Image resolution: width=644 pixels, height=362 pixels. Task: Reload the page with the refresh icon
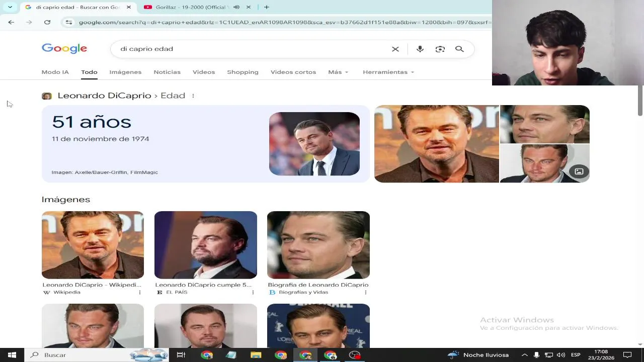pos(47,22)
